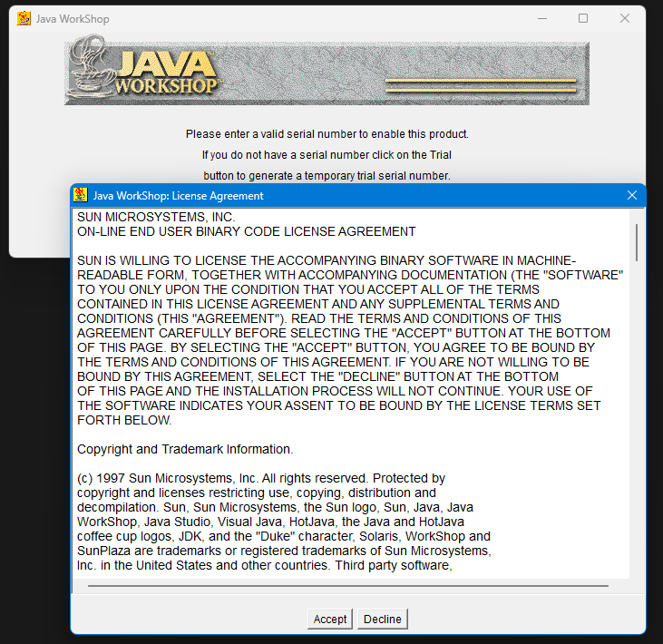Click line 'button to generate a temporary trial'
This screenshot has width=663, height=644.
(327, 176)
